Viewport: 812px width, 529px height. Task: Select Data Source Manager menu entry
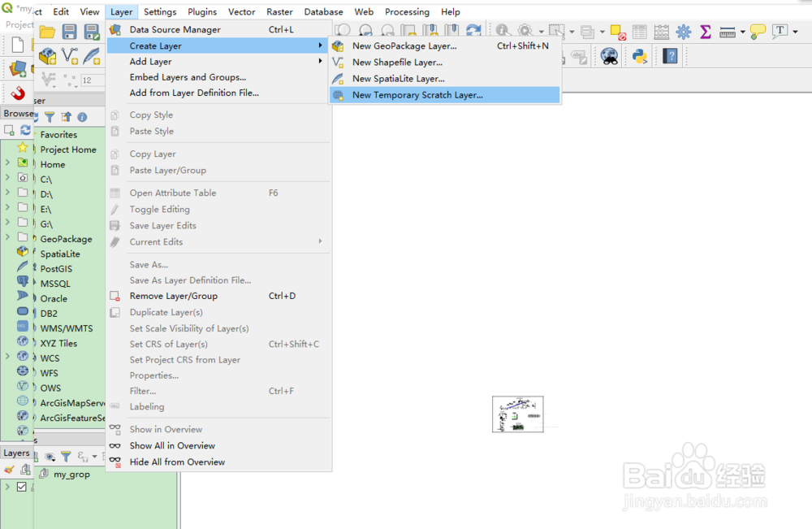[x=218, y=30]
